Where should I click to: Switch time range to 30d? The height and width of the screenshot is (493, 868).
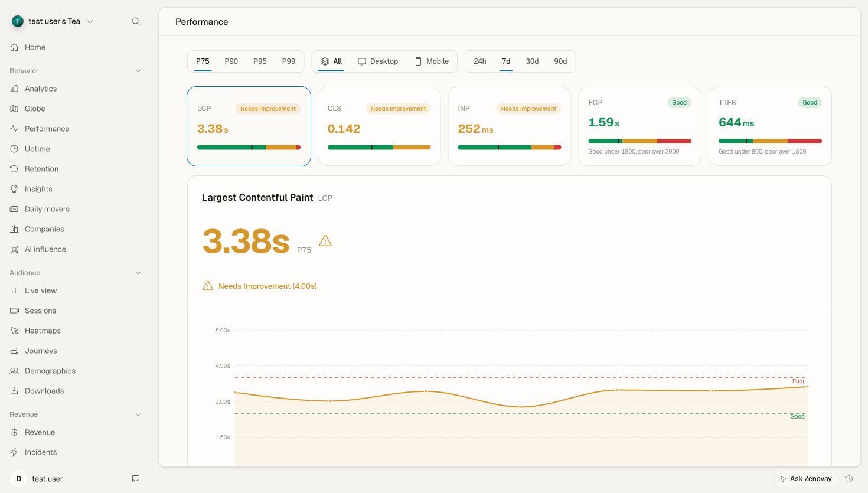532,61
